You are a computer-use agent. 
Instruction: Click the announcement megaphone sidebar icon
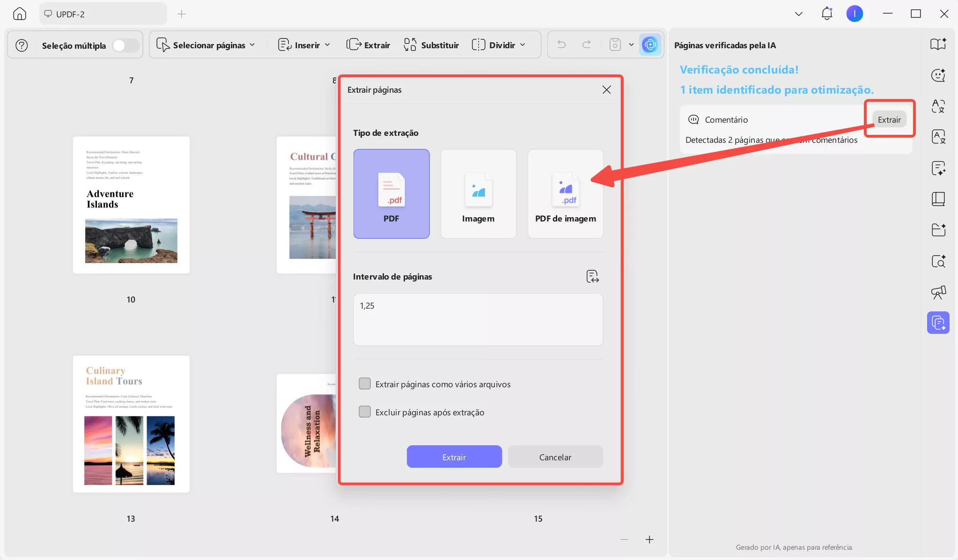tap(938, 292)
